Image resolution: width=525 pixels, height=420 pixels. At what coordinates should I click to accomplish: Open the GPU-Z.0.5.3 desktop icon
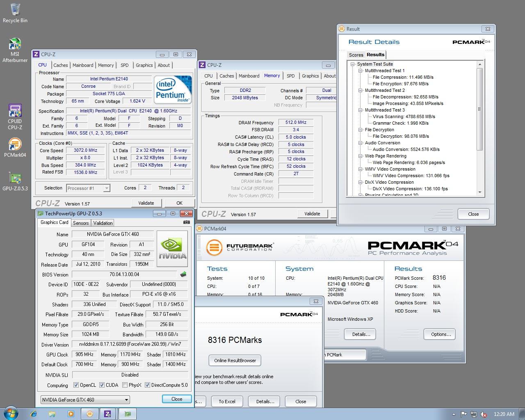click(15, 182)
